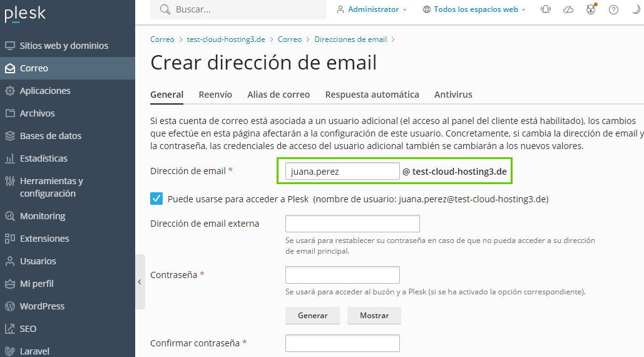The width and height of the screenshot is (644, 357).
Task: Click the SEO chart icon
Action: 10,329
